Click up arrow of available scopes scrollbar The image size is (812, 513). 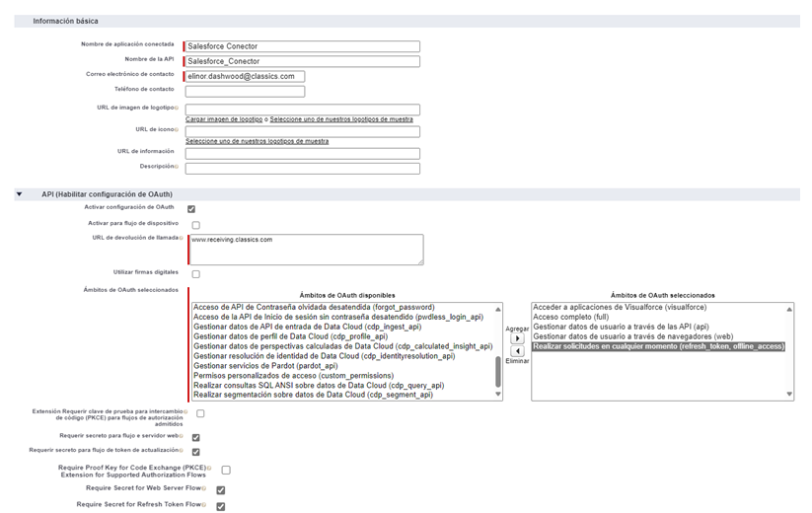[x=497, y=309]
